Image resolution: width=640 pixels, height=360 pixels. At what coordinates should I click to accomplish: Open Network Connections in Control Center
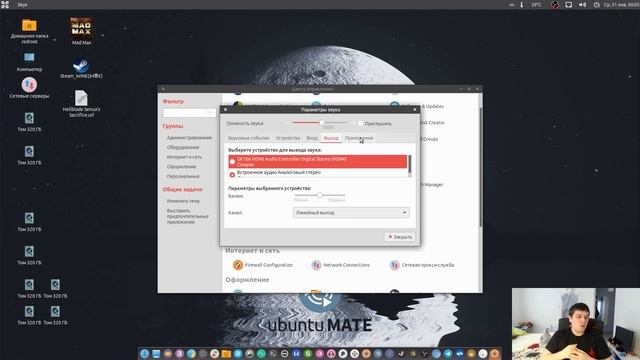tap(341, 265)
